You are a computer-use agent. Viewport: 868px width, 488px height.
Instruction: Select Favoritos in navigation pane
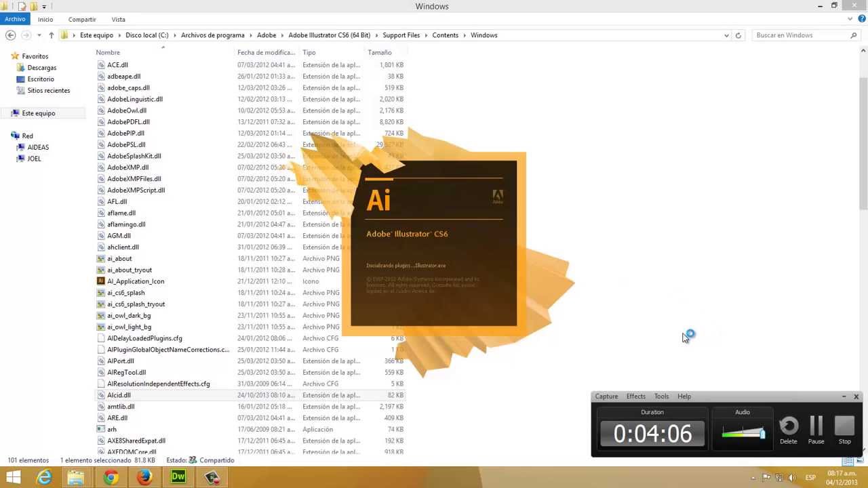click(x=35, y=56)
